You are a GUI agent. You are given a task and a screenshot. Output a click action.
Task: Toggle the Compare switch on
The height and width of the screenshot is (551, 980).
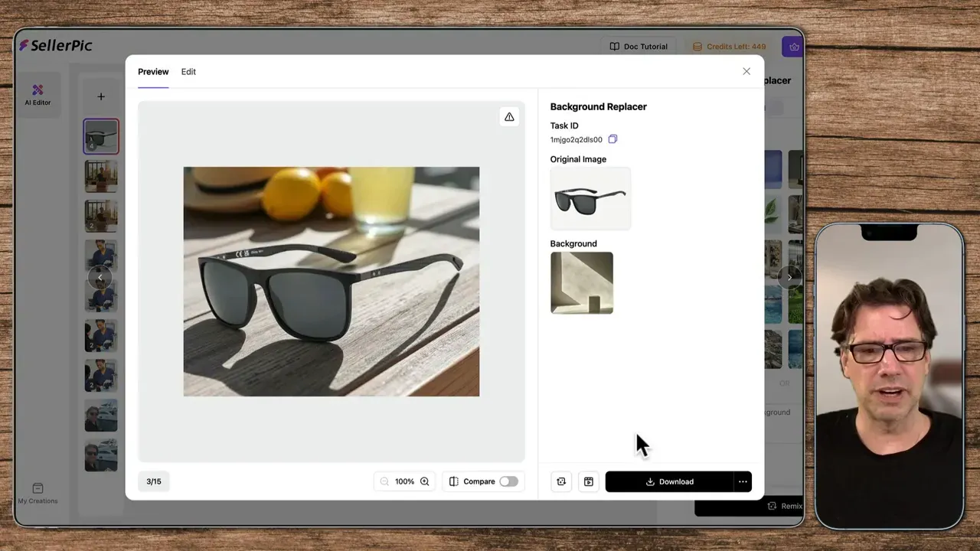tap(508, 481)
